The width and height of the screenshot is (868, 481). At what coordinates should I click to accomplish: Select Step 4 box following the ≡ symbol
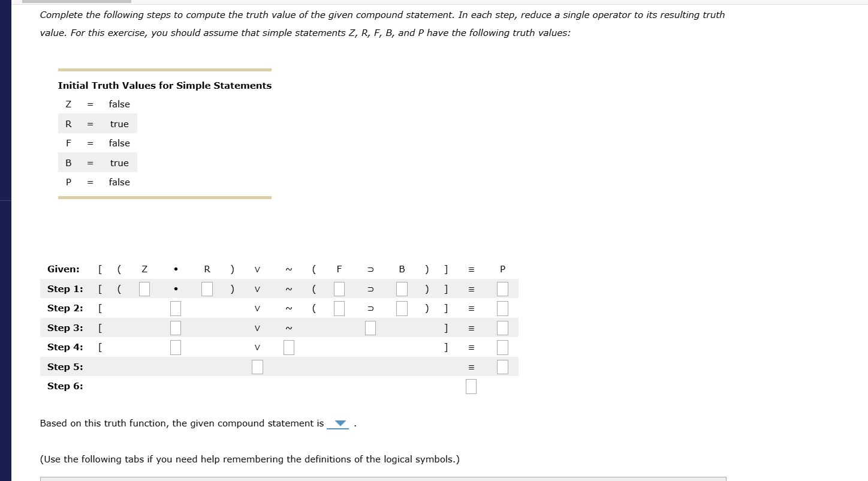502,347
